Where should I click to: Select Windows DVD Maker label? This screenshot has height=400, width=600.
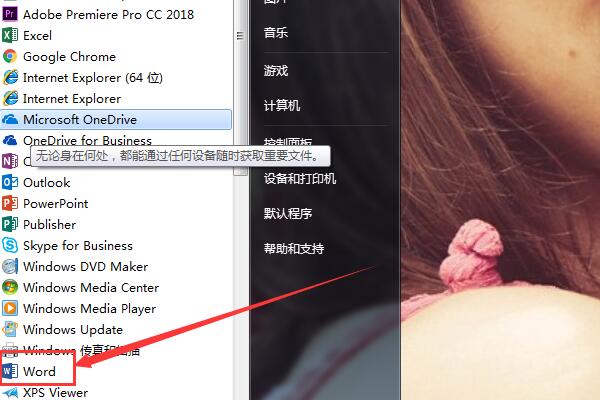click(85, 267)
